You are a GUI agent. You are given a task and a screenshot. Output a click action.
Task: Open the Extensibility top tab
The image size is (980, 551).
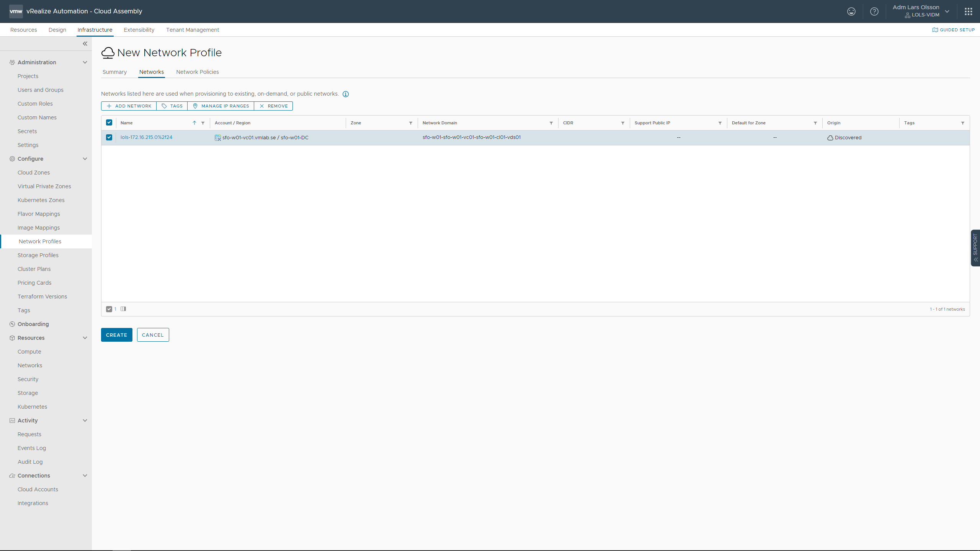[x=139, y=30]
